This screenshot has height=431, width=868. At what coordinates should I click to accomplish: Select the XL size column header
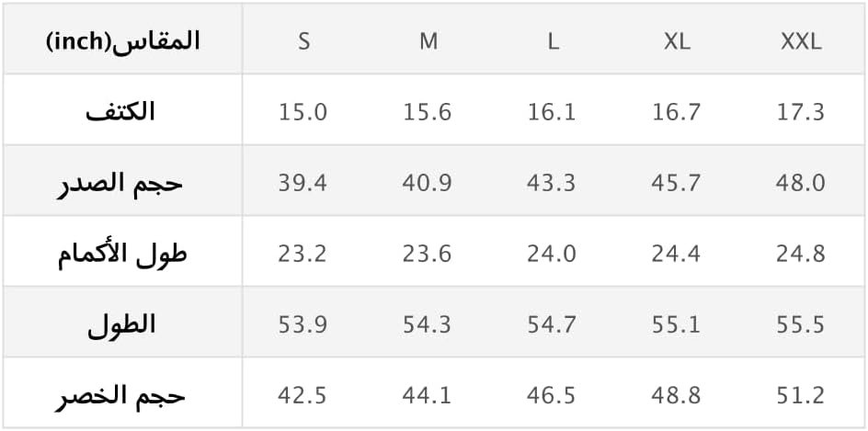point(677,41)
